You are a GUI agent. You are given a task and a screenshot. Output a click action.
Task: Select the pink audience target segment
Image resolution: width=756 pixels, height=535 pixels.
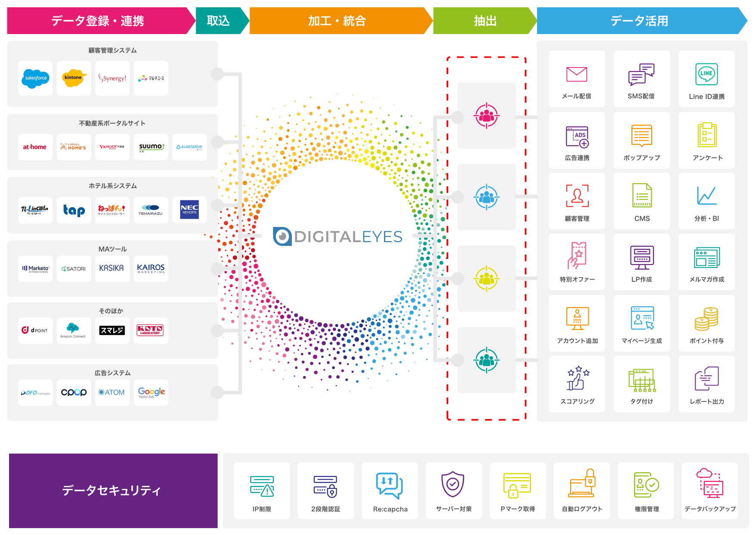click(x=487, y=115)
